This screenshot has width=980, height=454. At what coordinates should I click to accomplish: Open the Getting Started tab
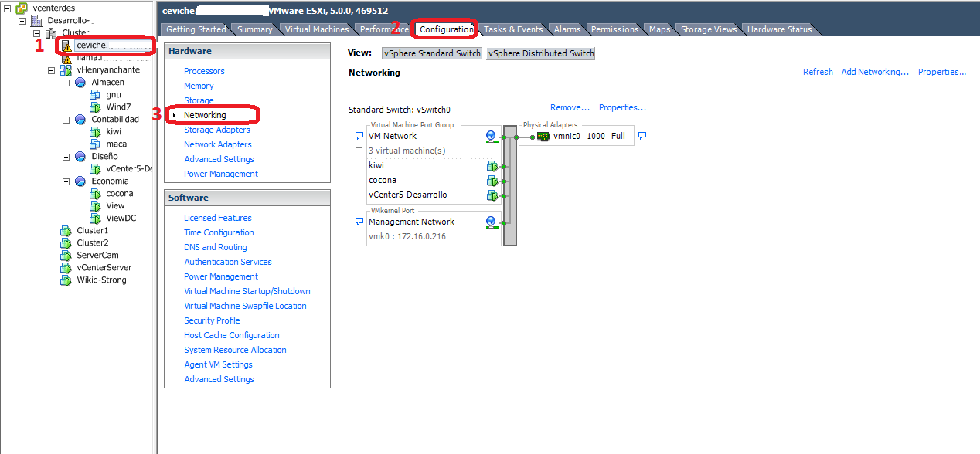coord(196,29)
